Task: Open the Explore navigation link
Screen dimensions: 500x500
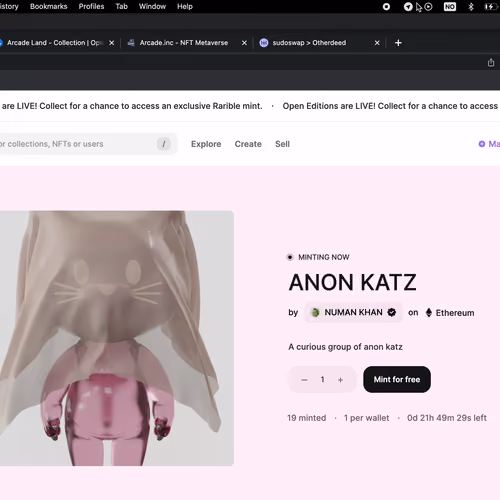Action: click(x=206, y=144)
